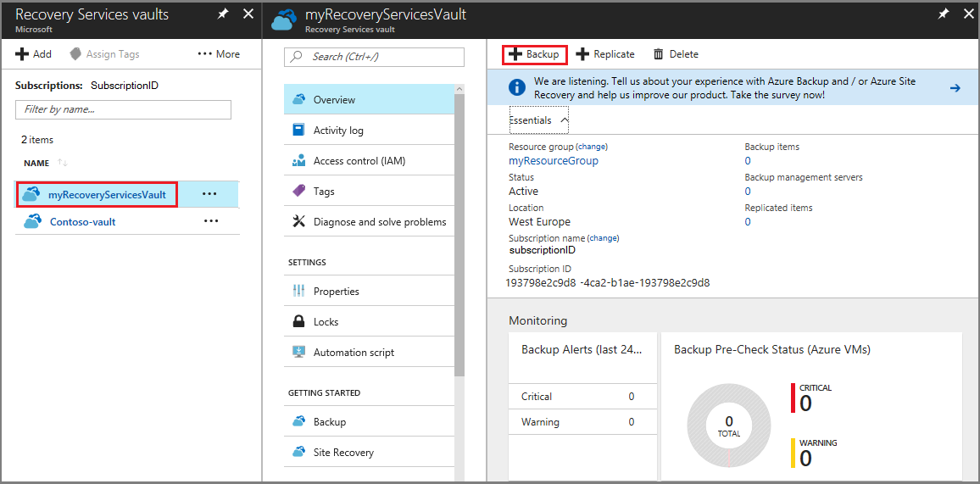Click the Overview cloud icon
Screen dimensions: 980x484
pos(298,99)
